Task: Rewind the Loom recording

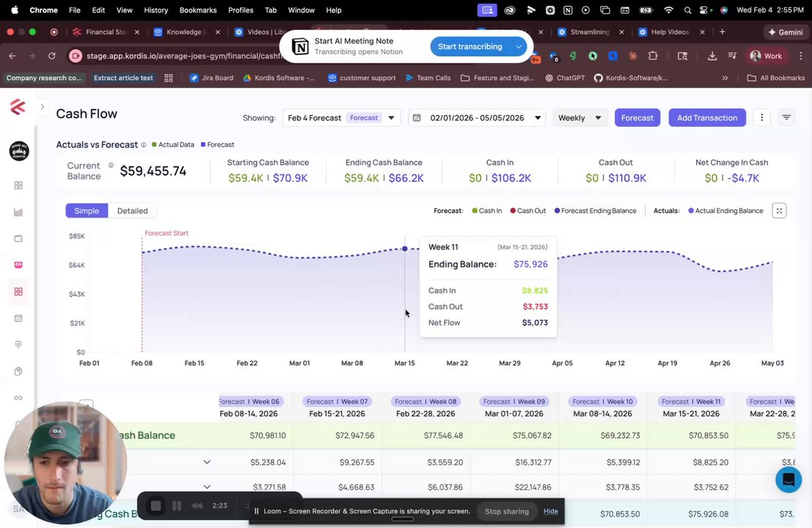Action: (x=197, y=506)
